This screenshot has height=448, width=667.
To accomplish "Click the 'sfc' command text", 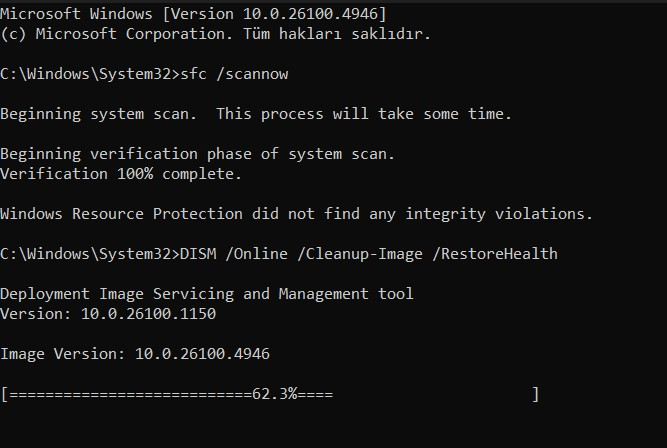I will (x=194, y=74).
